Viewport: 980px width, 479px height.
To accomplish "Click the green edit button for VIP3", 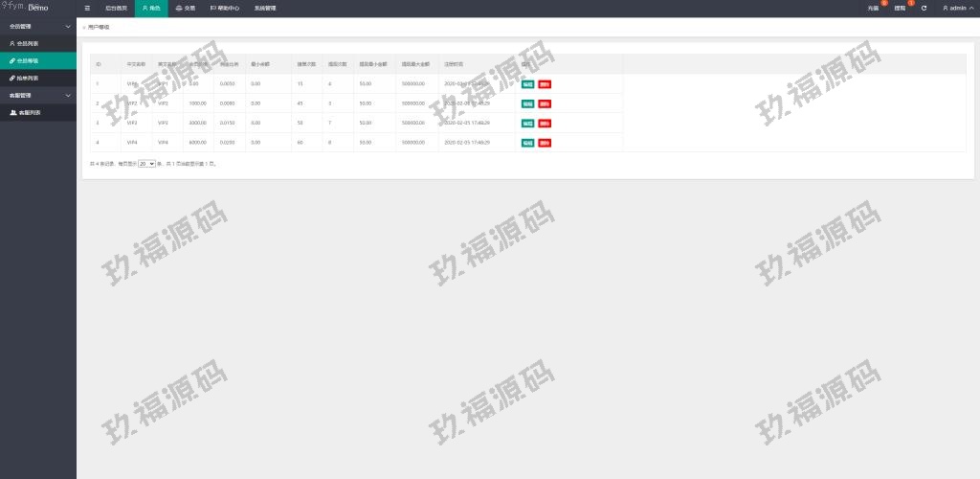I will coord(527,124).
